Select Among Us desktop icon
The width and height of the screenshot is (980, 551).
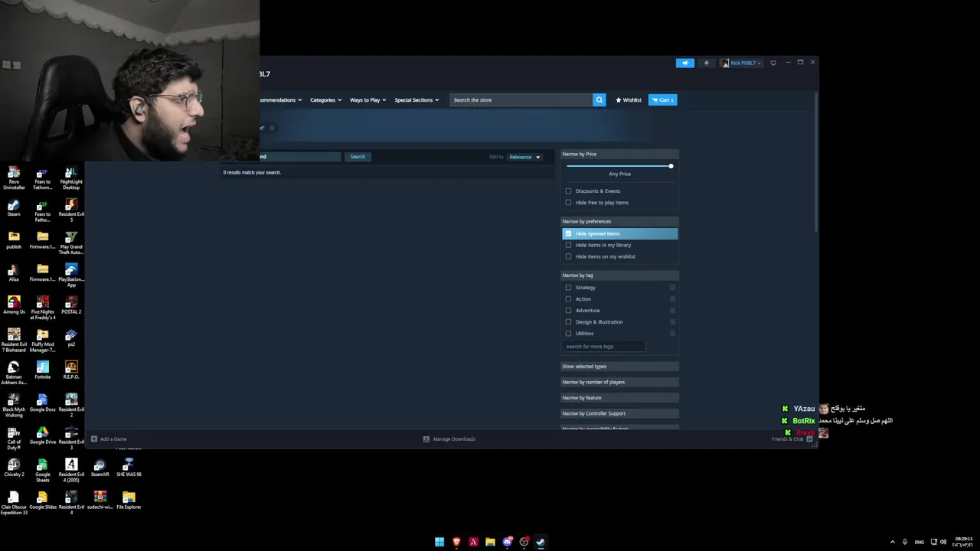coord(14,305)
